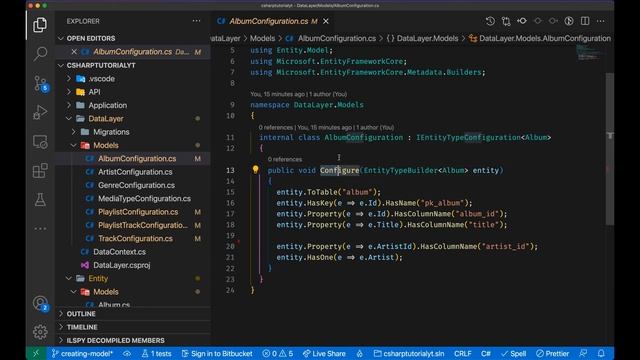Screen dimensions: 640x360
Task: Open editor More Actions ellipsis
Action: 600,21
